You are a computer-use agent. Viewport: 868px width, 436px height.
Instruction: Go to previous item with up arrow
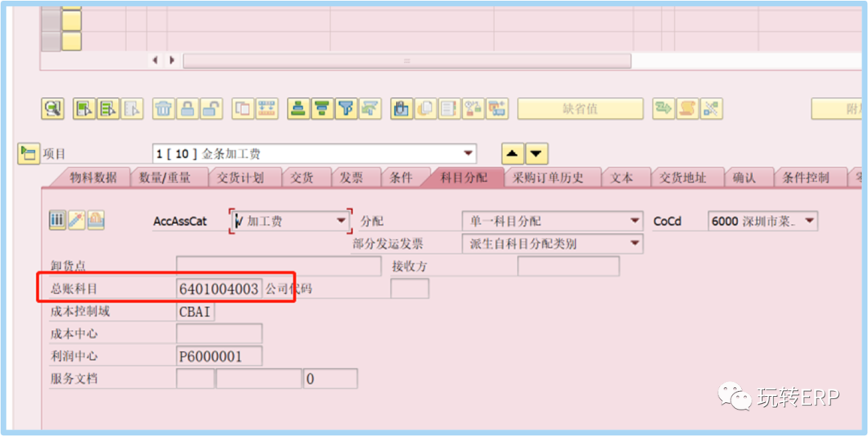[513, 154]
